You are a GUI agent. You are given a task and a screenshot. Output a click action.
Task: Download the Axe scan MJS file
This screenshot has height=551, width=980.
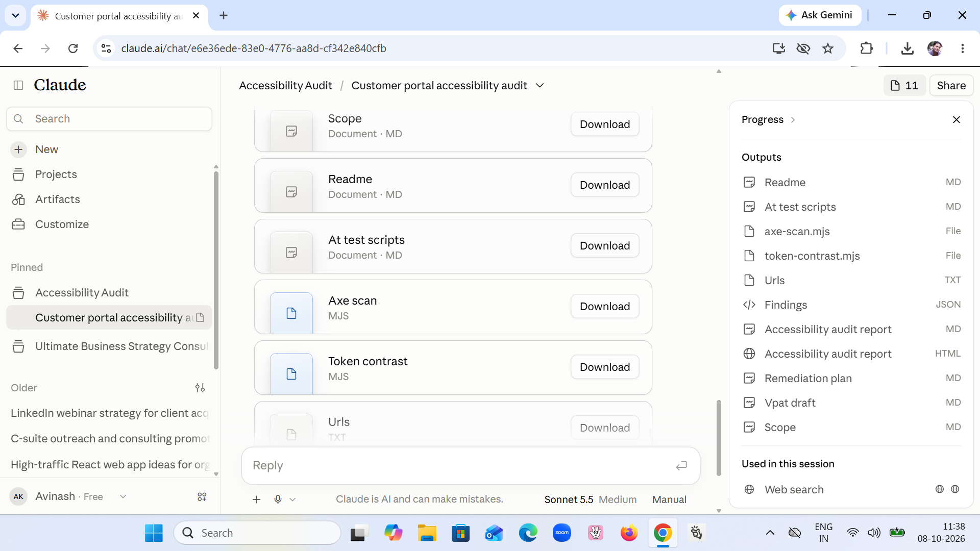click(605, 307)
